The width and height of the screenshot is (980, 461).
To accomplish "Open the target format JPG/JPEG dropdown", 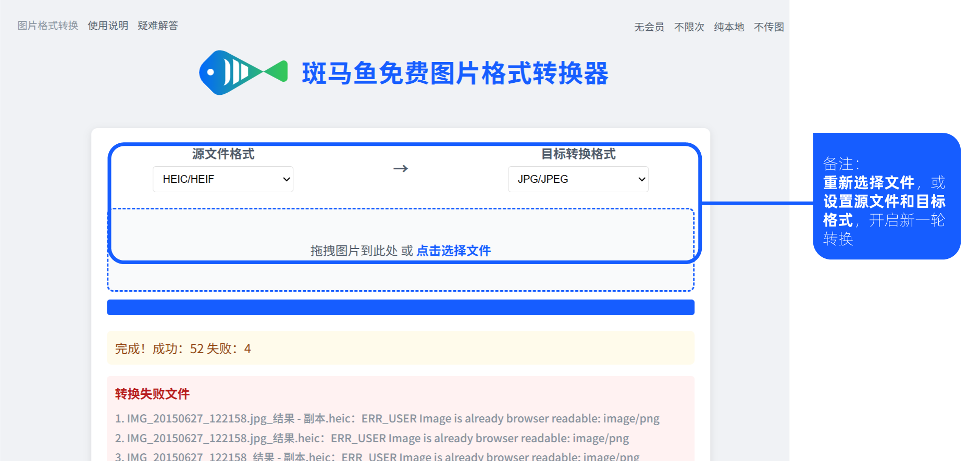I will pyautogui.click(x=578, y=179).
